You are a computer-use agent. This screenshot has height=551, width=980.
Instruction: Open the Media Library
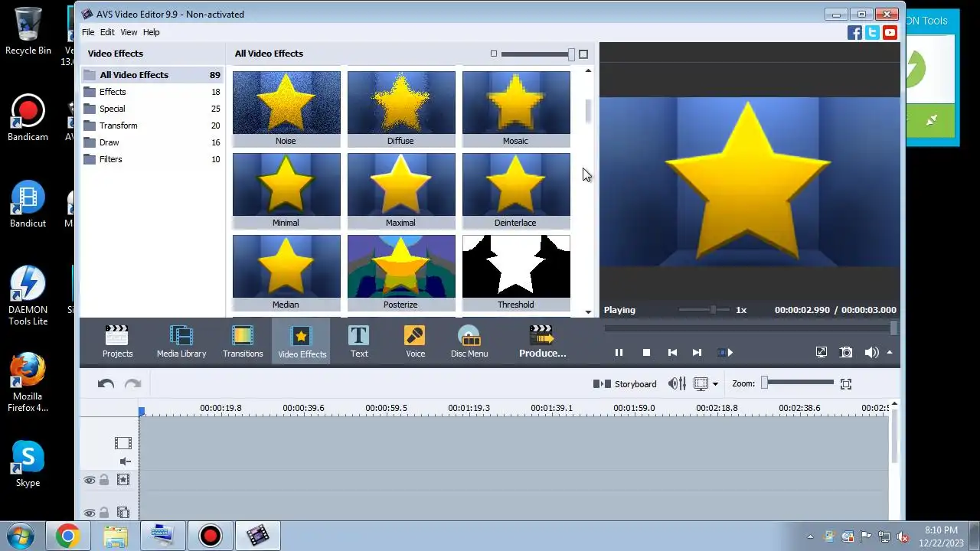tap(181, 341)
